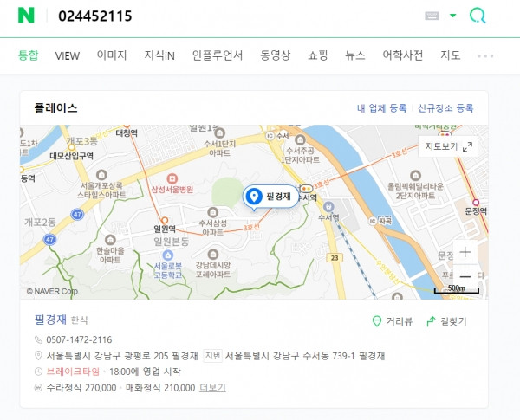Select the 통합 tab

click(29, 55)
